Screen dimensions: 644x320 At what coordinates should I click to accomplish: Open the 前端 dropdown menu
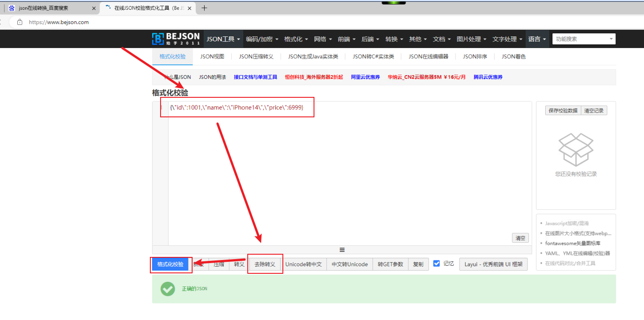pyautogui.click(x=346, y=39)
